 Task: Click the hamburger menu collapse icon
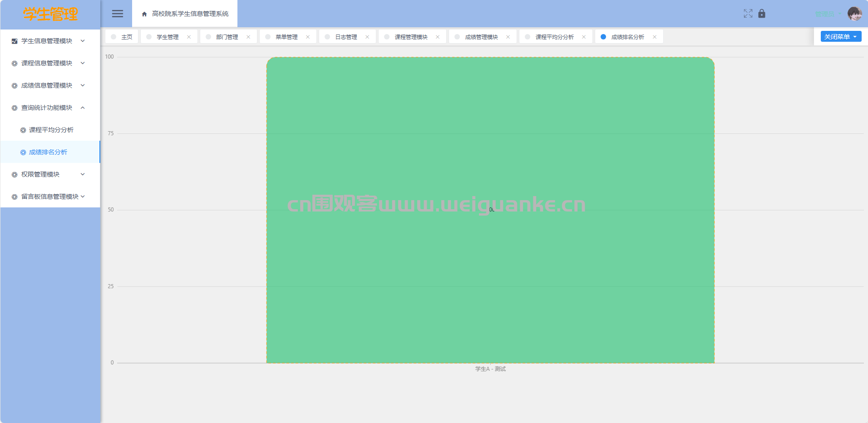(118, 14)
